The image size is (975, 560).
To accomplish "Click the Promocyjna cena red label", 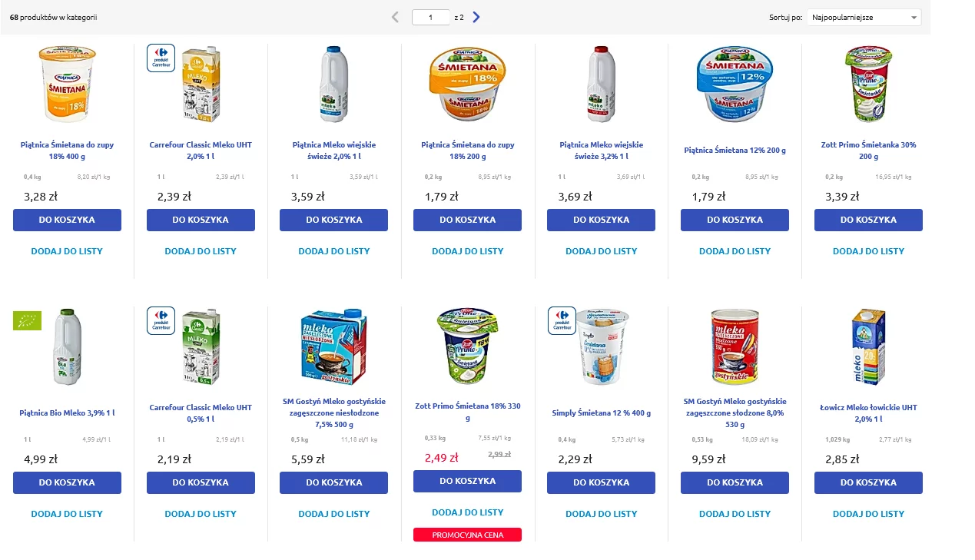I will click(467, 535).
